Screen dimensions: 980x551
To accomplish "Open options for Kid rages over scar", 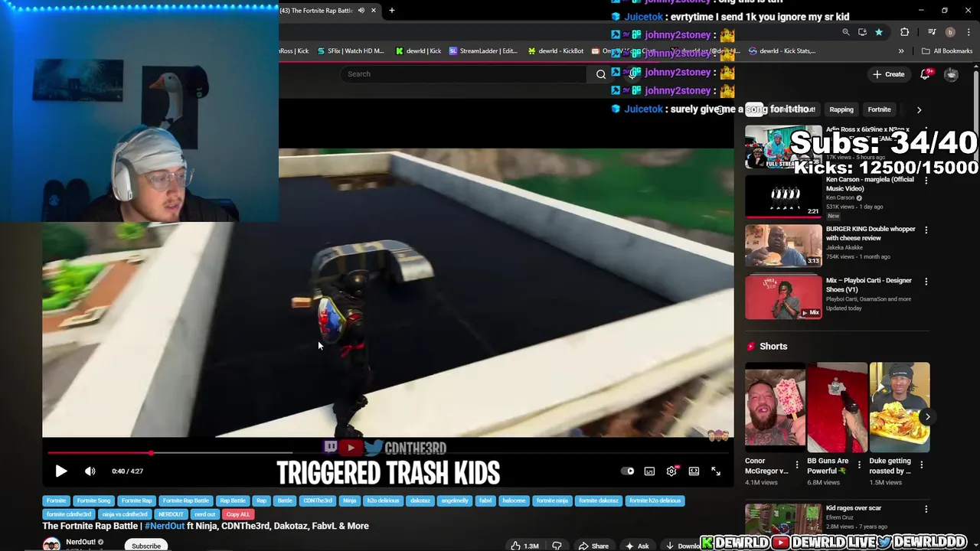I will point(926,509).
